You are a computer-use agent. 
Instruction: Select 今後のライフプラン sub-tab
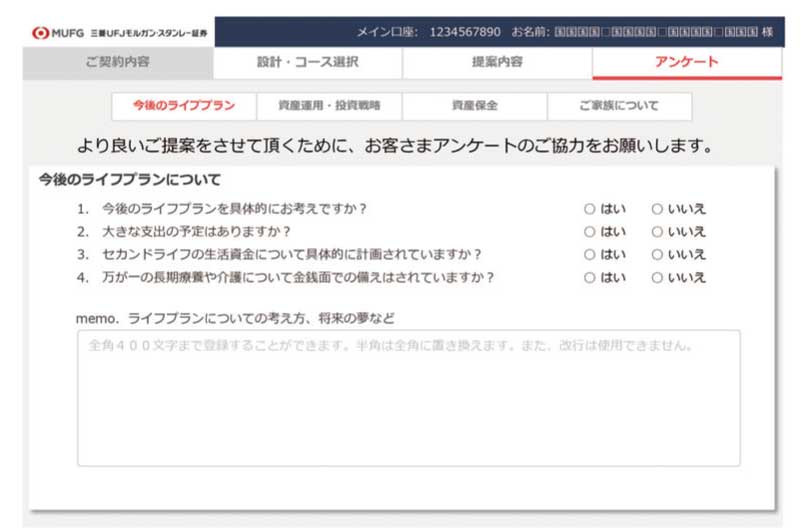coord(184,106)
